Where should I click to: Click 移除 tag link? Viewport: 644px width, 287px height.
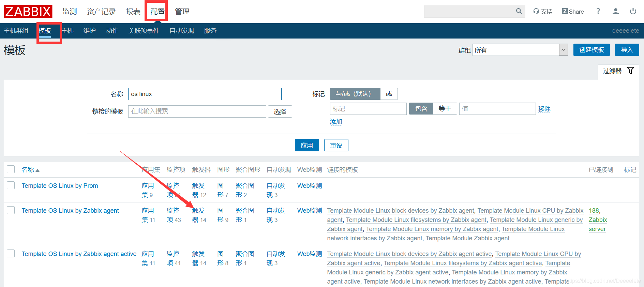pos(544,109)
